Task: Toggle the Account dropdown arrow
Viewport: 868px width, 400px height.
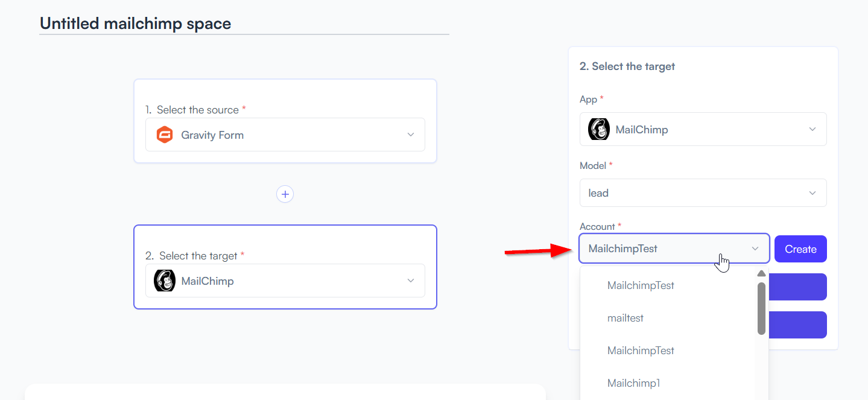Action: click(755, 249)
